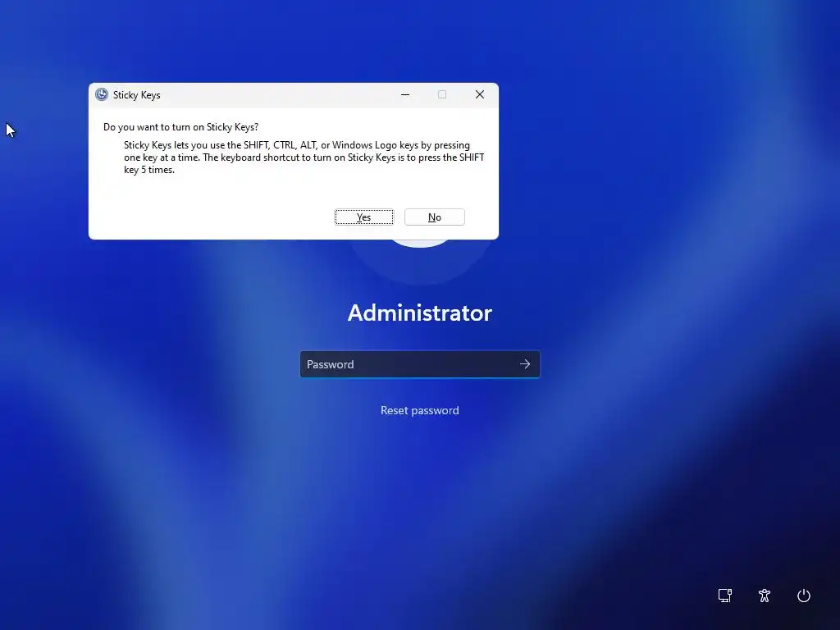This screenshot has height=630, width=840.
Task: Minimize the Sticky Keys dialog
Action: pyautogui.click(x=405, y=95)
